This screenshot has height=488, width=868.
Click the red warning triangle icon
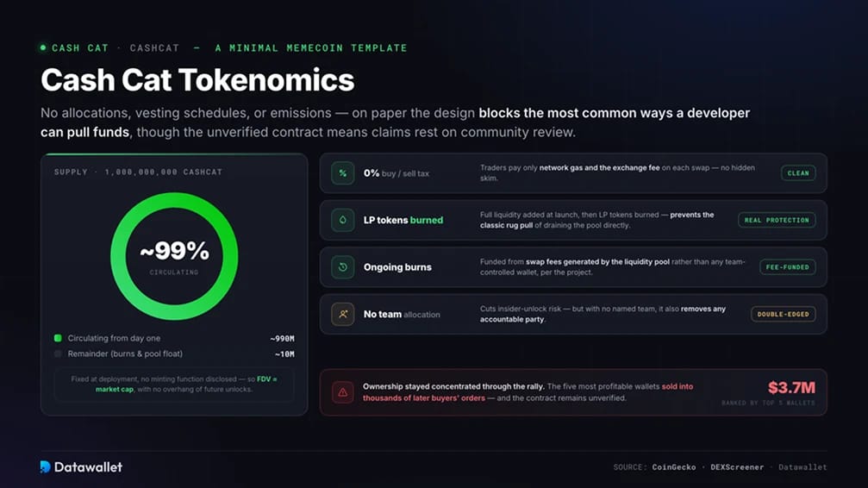[x=343, y=392]
